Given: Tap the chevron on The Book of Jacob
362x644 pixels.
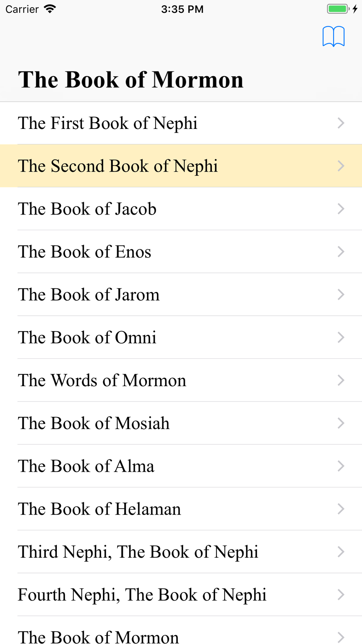Looking at the screenshot, I should point(341,209).
